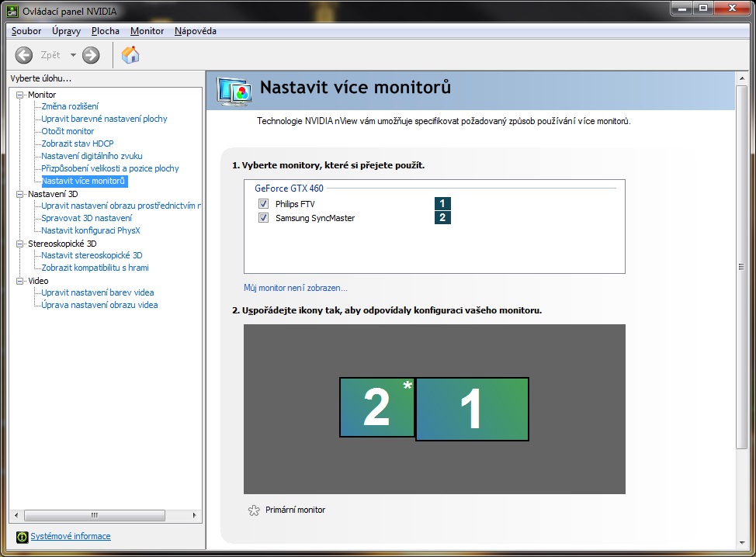Click the task tree scroll-left arrow
756x557 pixels.
pyautogui.click(x=16, y=516)
